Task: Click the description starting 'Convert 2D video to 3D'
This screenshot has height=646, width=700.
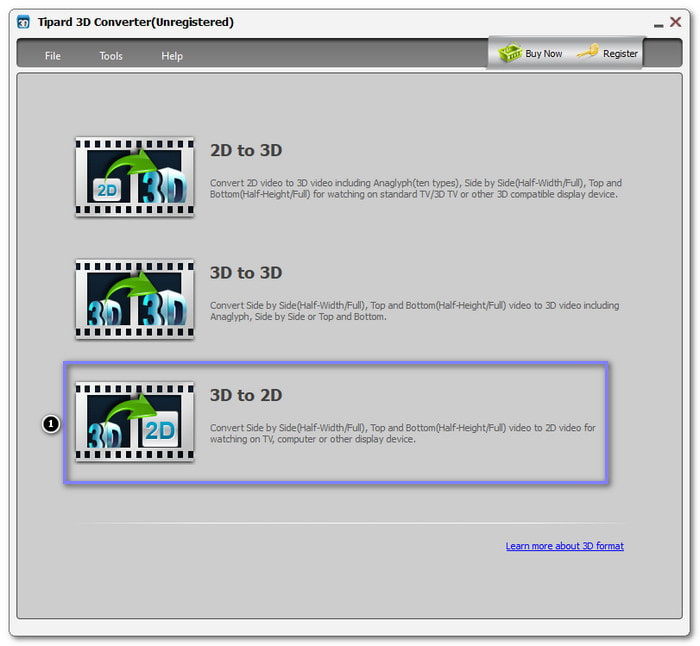Action: point(416,188)
